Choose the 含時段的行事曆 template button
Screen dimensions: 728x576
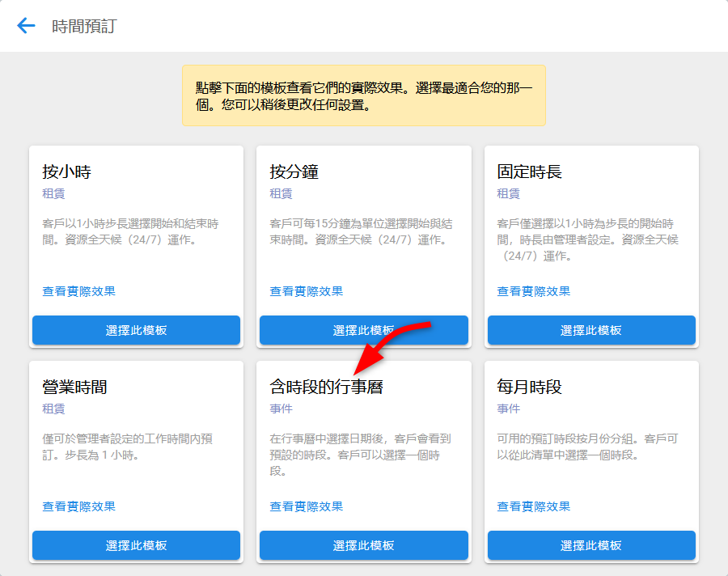tap(363, 545)
